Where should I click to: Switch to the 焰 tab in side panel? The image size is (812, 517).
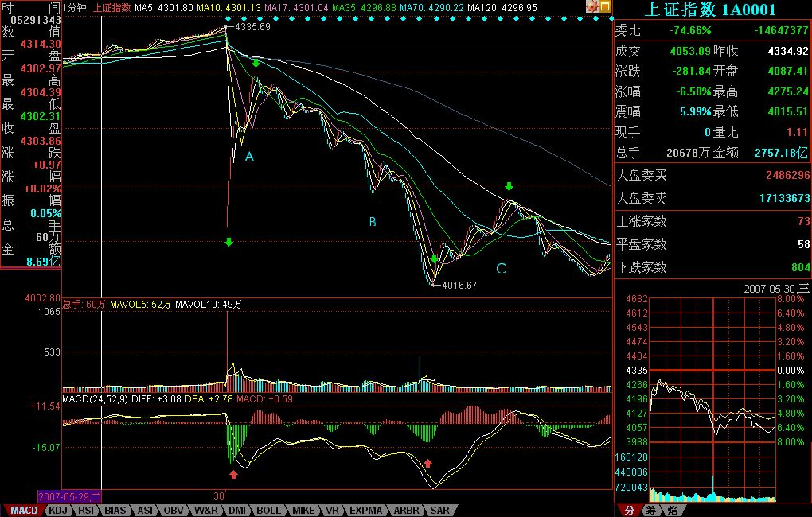pyautogui.click(x=672, y=510)
